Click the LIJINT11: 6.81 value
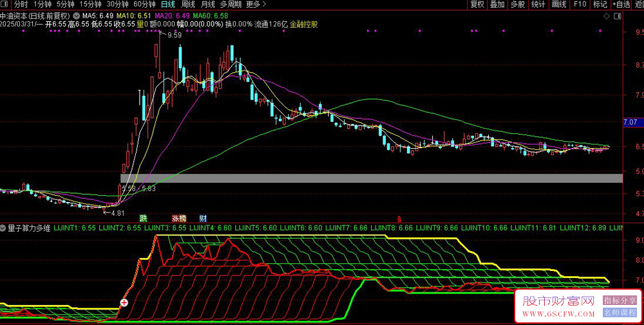Viewport: 644px width, 325px height. tap(534, 228)
